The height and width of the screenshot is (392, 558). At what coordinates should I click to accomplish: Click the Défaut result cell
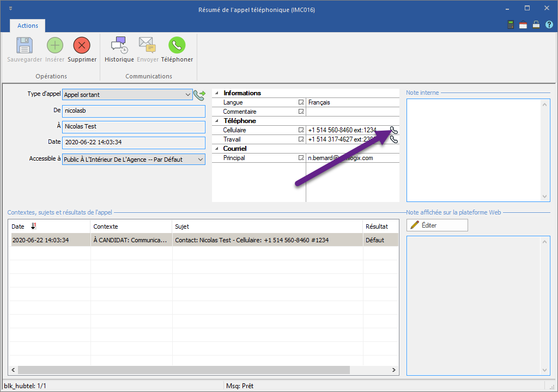[x=380, y=240]
